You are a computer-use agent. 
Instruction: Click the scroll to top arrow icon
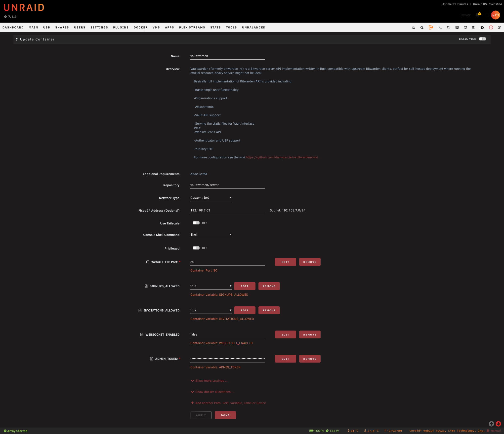pos(491,424)
